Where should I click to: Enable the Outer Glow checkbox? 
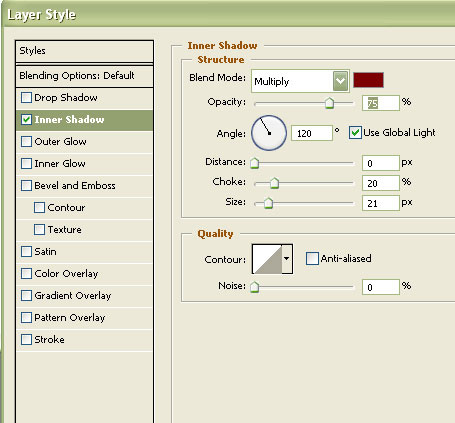point(26,142)
